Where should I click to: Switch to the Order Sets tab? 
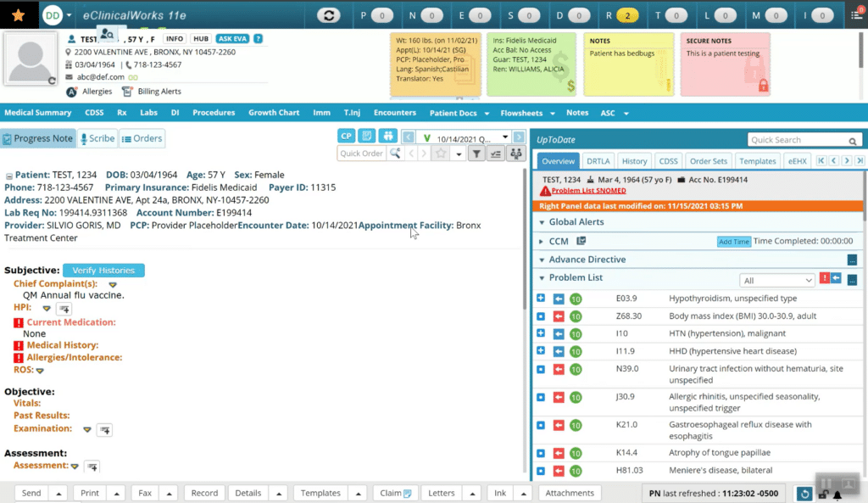(708, 161)
